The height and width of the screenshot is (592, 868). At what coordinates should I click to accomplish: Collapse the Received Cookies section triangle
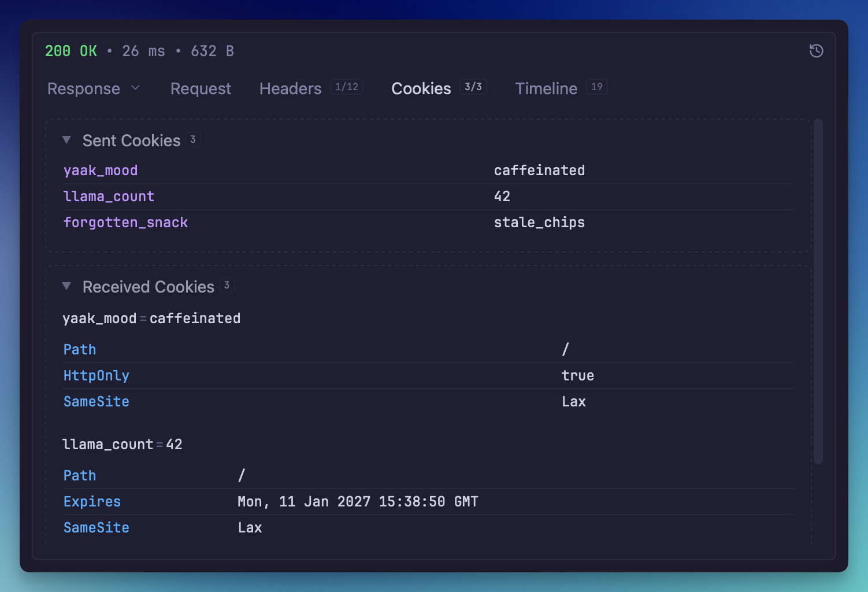tap(66, 286)
